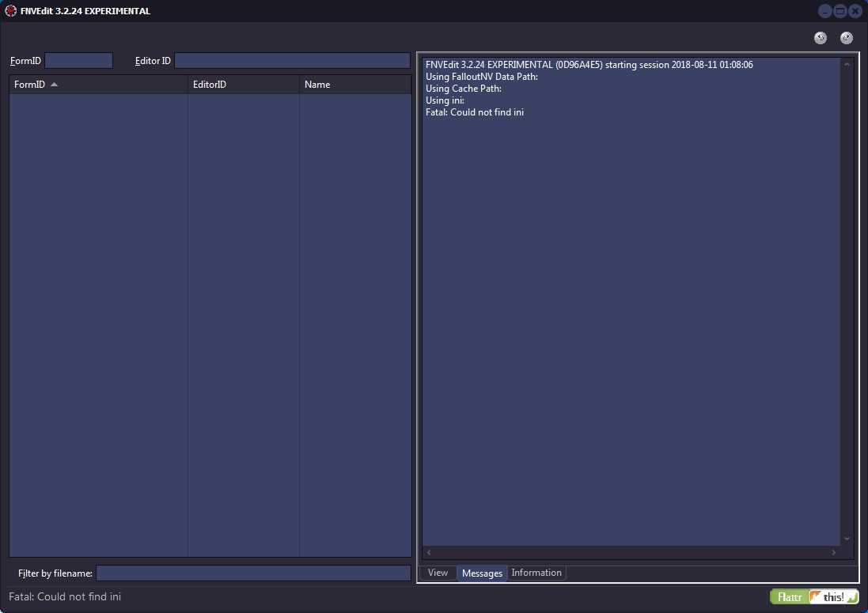Screen dimensions: 868x613
Task: Click the Filter by filename text box
Action: click(253, 573)
